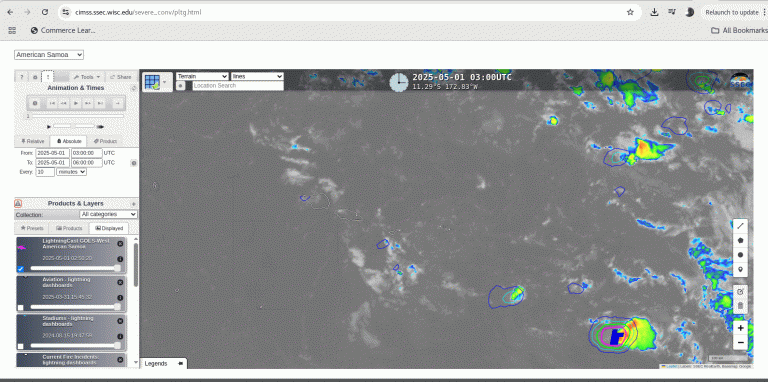
Task: Switch to the Absolute time tab
Action: tap(69, 141)
